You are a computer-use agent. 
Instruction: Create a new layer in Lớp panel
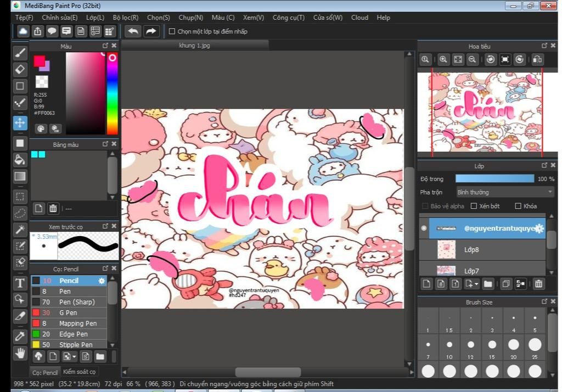click(x=426, y=284)
